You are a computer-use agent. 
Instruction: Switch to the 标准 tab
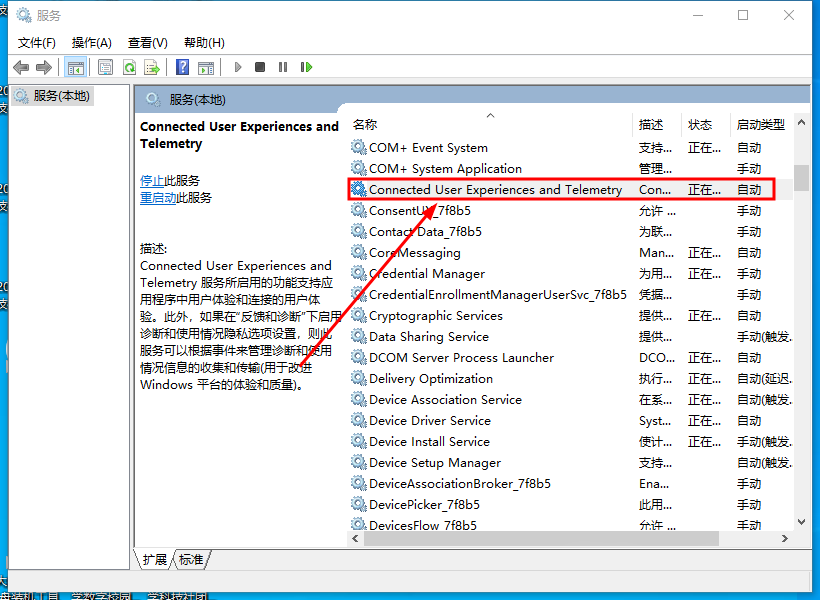click(191, 560)
